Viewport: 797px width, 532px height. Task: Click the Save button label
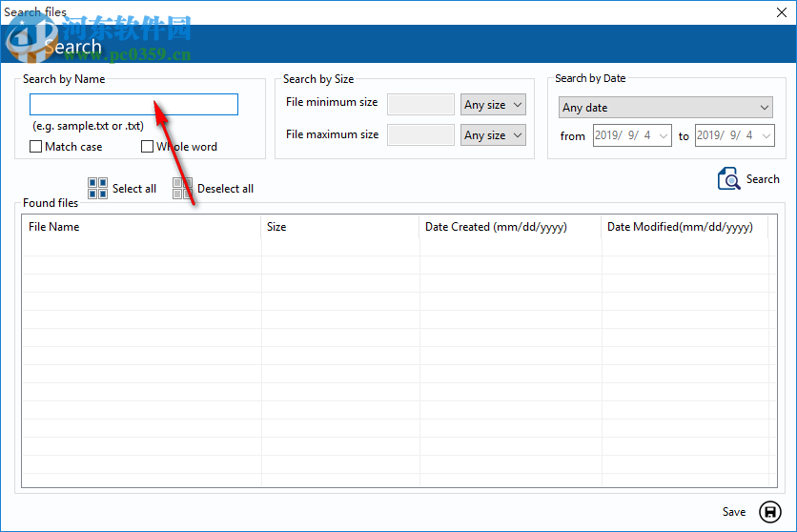pos(734,512)
